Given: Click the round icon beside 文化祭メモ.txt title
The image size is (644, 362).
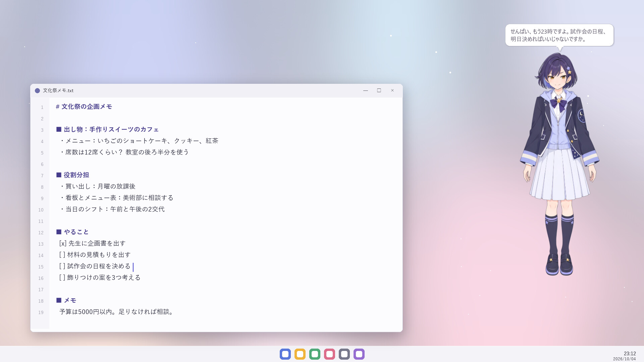Looking at the screenshot, I should tap(37, 90).
